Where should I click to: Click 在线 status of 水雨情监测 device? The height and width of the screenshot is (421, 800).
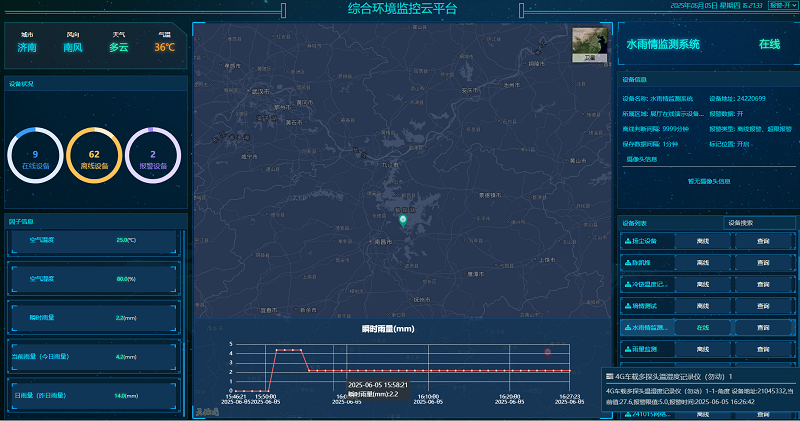click(x=702, y=327)
